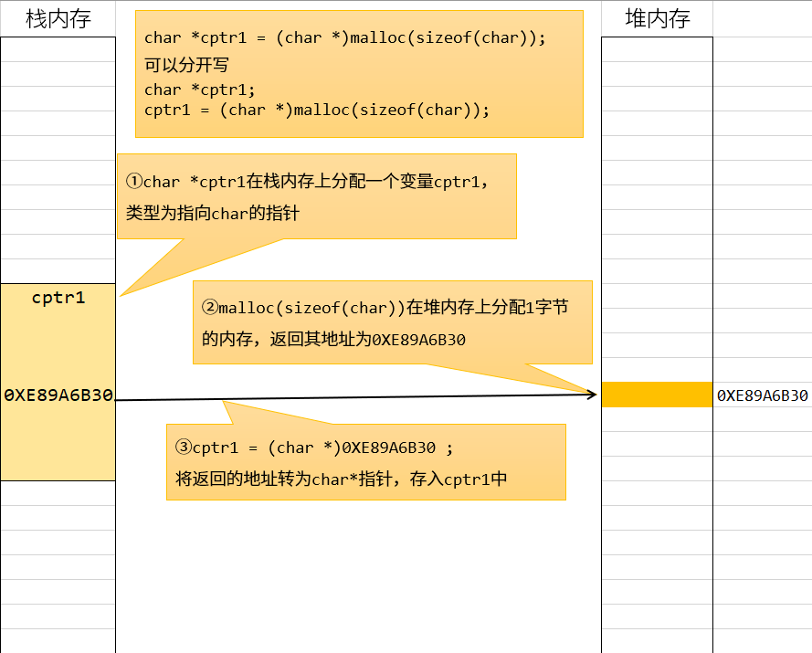Click first code line "char *cptr1 = (char *)malloc"
Screen dimensions: 812x653
click(345, 37)
